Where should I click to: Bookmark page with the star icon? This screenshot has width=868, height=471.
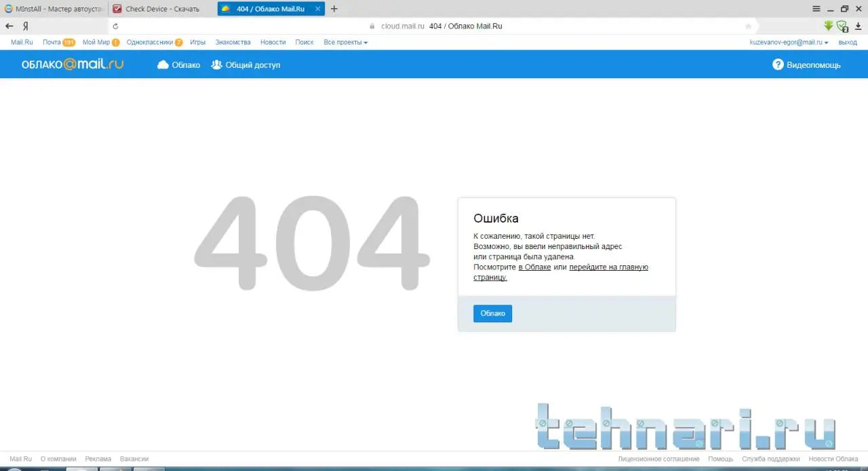click(748, 26)
